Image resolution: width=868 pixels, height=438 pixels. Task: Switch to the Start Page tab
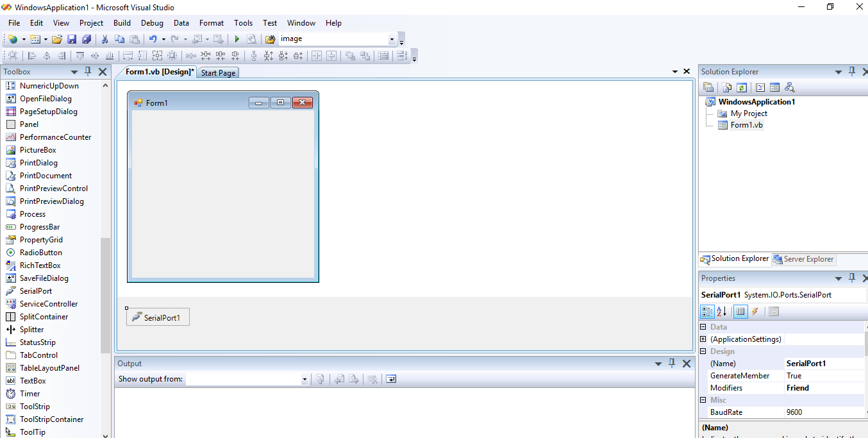(218, 72)
